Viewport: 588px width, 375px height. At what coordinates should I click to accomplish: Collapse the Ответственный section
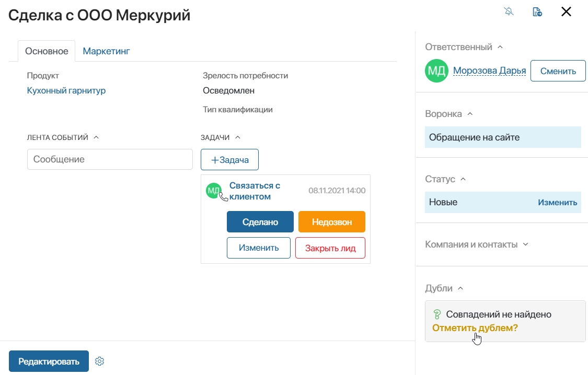[x=500, y=47]
